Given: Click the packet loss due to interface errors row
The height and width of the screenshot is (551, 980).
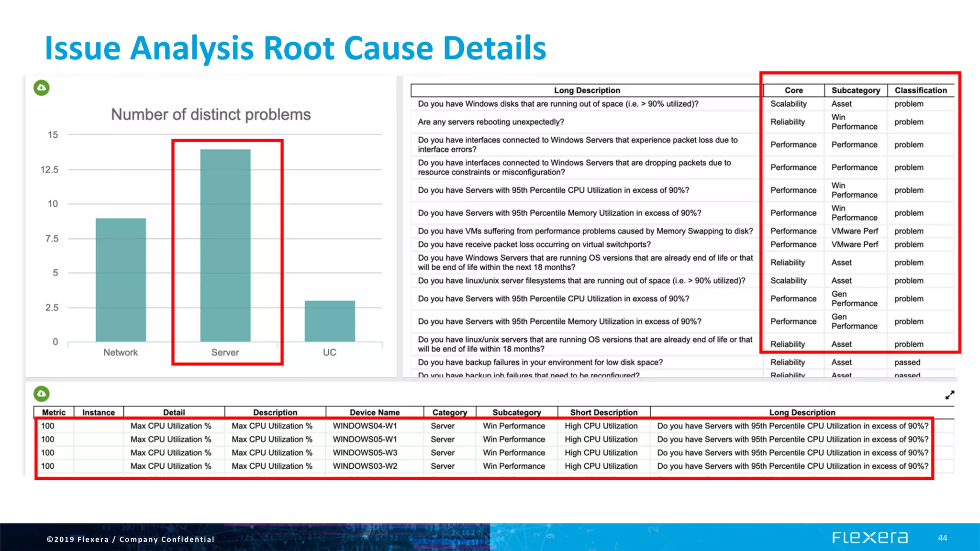Looking at the screenshot, I should click(682, 144).
